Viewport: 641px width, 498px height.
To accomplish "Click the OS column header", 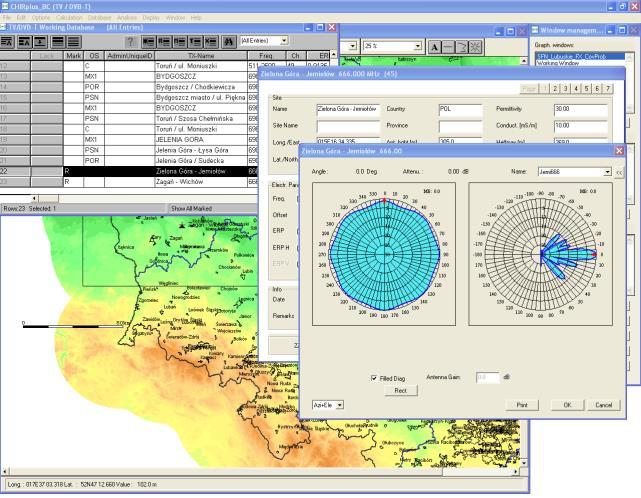I will point(94,56).
